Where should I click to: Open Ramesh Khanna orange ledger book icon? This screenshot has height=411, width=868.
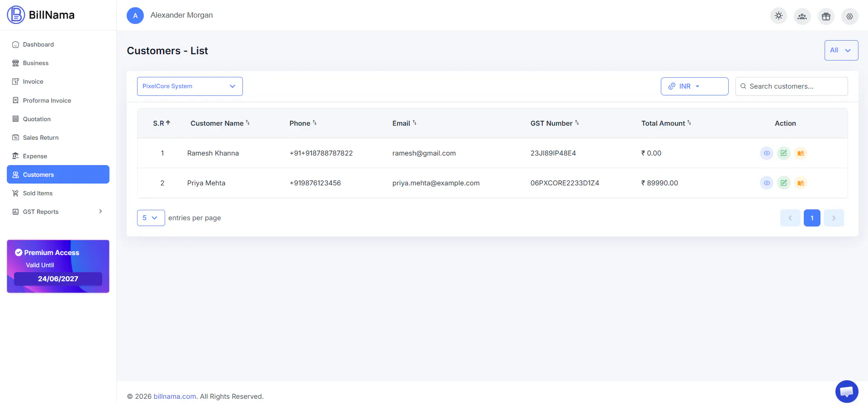801,153
